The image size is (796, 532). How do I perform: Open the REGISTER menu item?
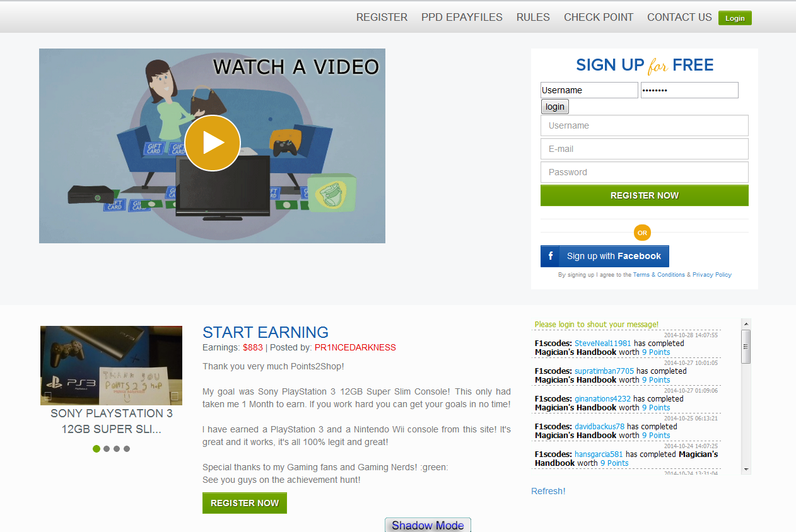pyautogui.click(x=382, y=17)
